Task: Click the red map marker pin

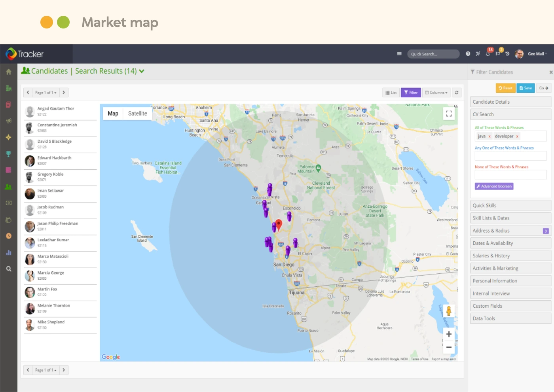Action: pos(279,225)
